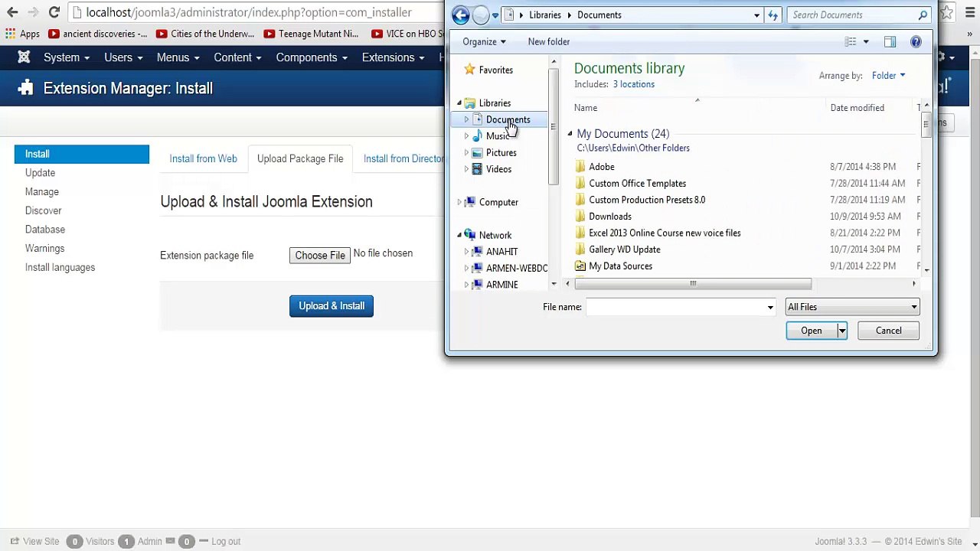This screenshot has height=551, width=980.
Task: Select the Music library
Action: pyautogui.click(x=491, y=136)
